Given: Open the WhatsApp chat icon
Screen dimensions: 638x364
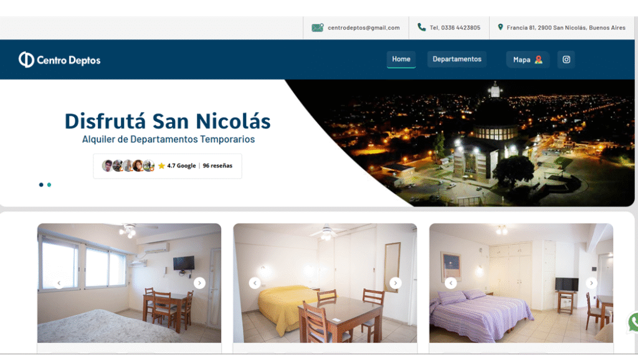Looking at the screenshot, I should [x=634, y=322].
